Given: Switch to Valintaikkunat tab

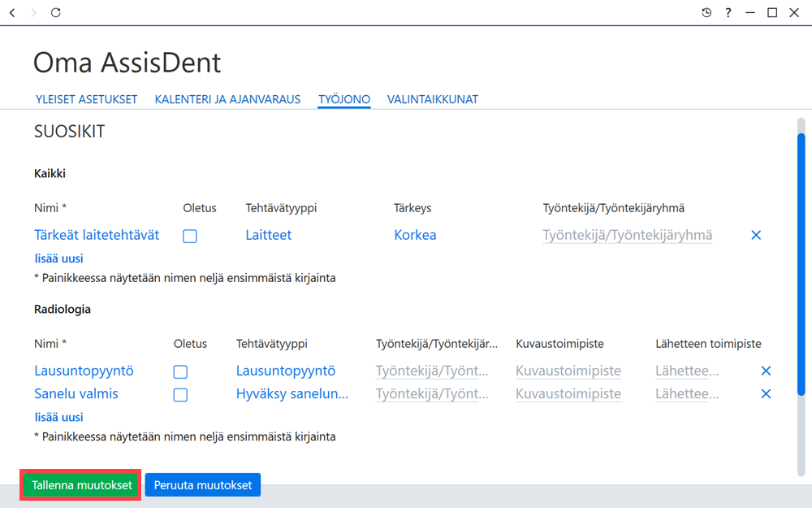Looking at the screenshot, I should pyautogui.click(x=433, y=99).
